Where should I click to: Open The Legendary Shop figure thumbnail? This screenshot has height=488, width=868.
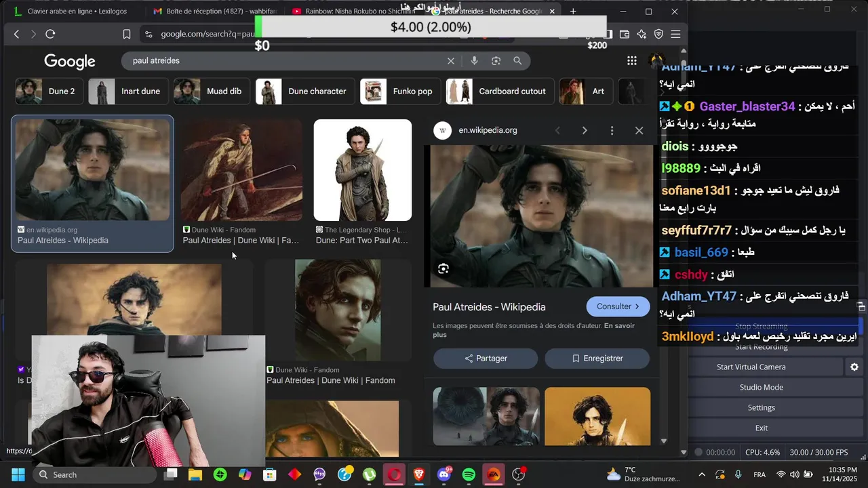click(363, 170)
